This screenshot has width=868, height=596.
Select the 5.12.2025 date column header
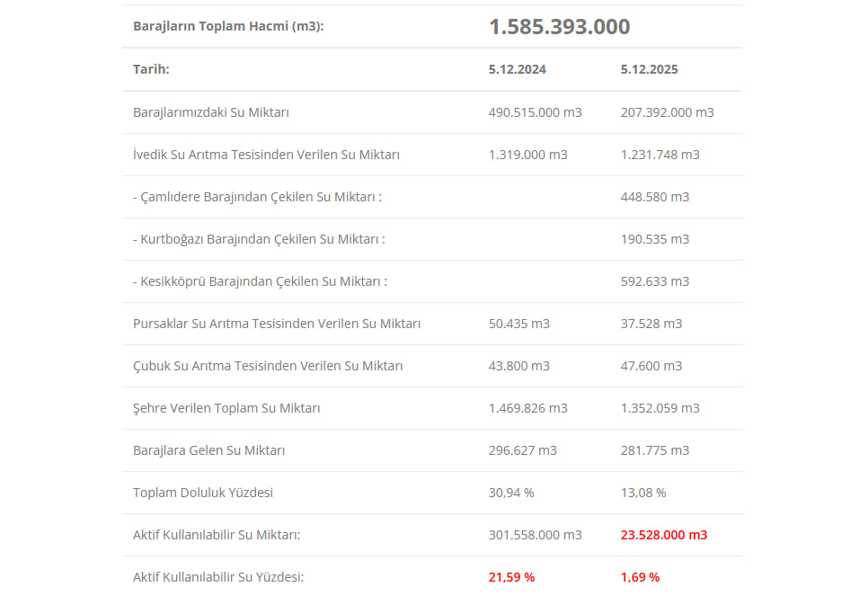tap(649, 69)
